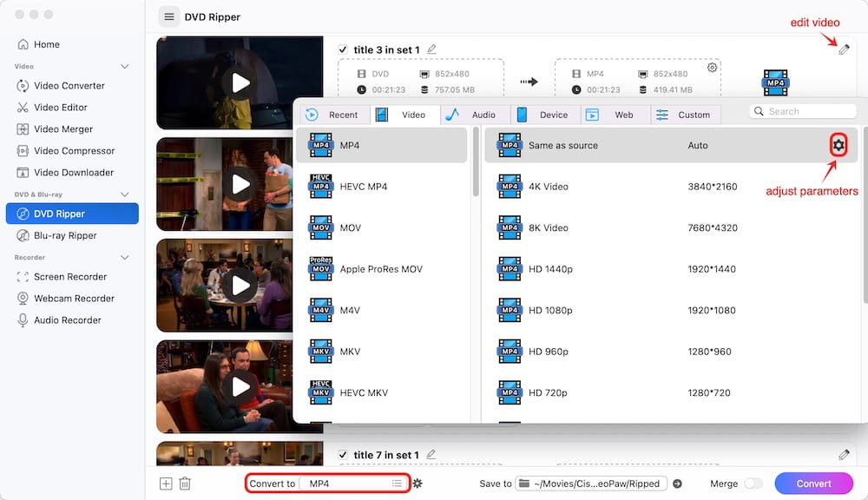Collapse the DVD & Blu-ray sidebar section

[x=124, y=194]
